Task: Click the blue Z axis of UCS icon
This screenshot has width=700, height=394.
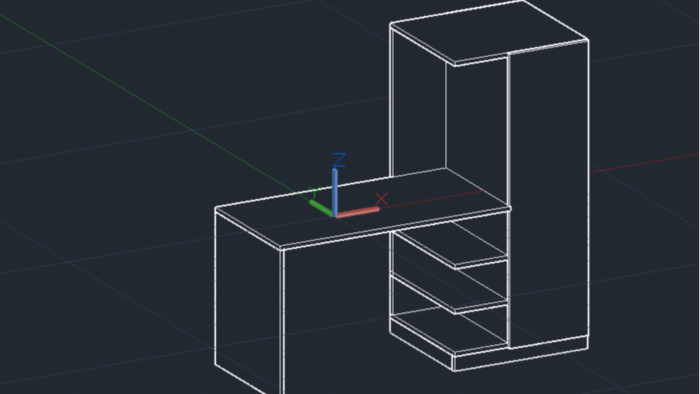Action: tap(334, 192)
